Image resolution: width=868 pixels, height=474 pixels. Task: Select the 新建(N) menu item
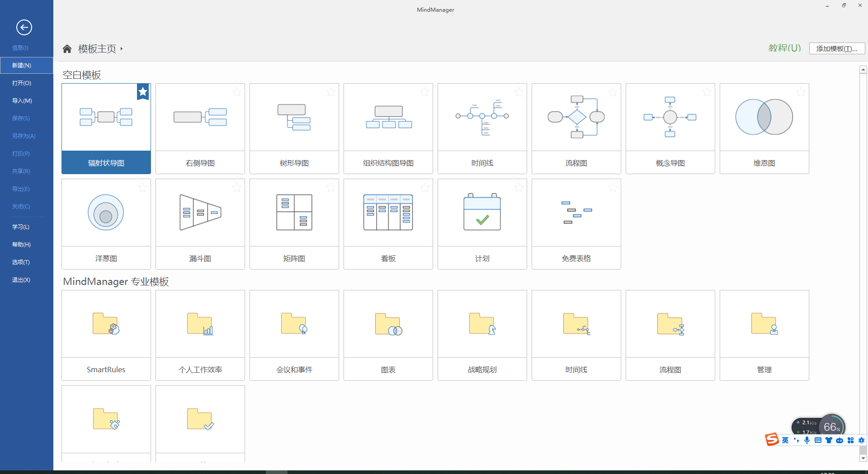[x=27, y=65]
